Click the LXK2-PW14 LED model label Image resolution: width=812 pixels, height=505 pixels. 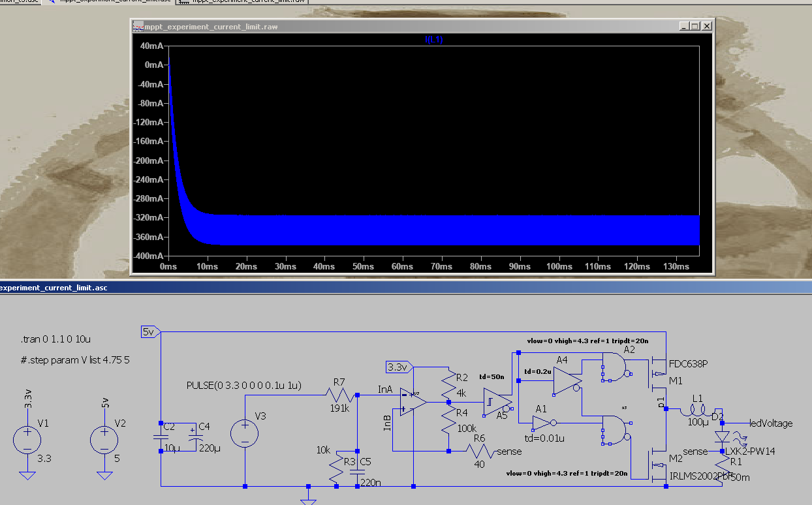751,451
